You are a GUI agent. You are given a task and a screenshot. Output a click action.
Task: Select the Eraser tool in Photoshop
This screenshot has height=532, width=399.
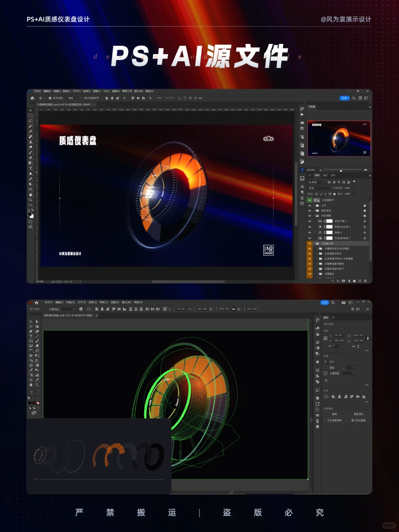30,157
